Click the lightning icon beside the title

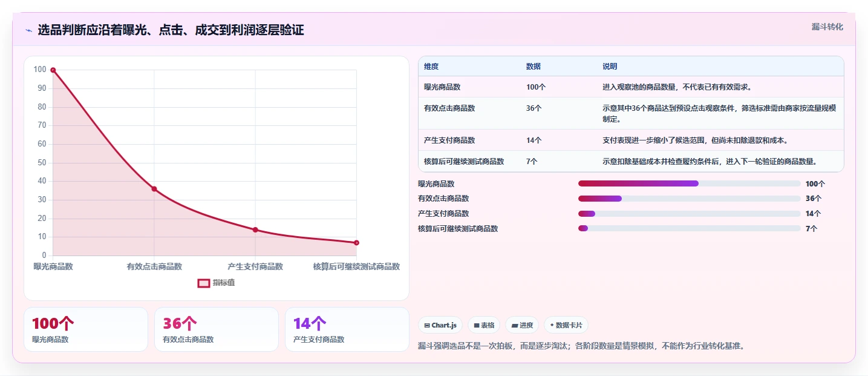(28, 30)
